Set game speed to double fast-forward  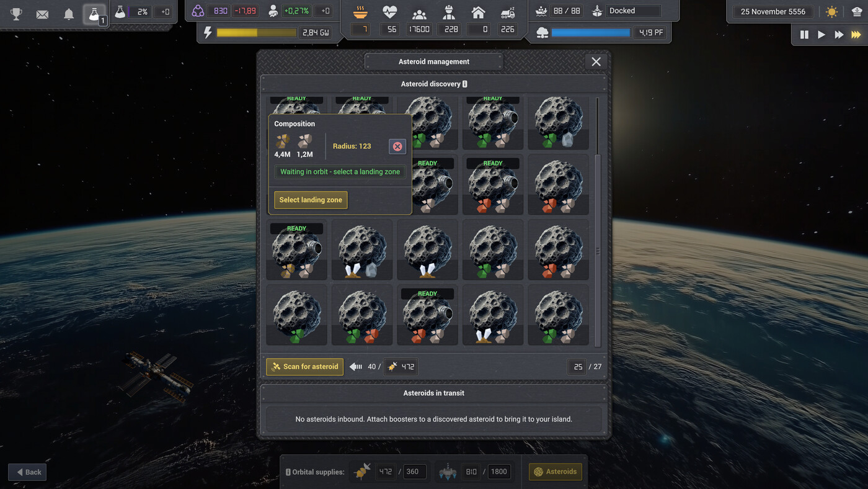pos(839,35)
